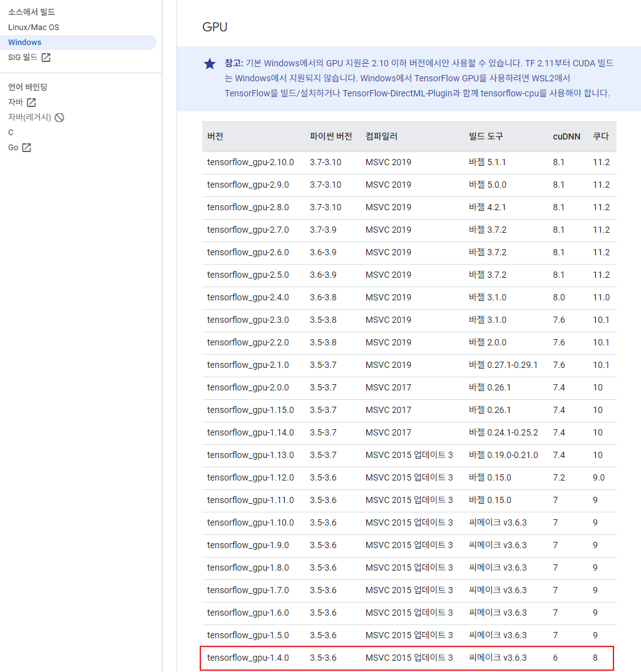Open the C language binding link
Image resolution: width=641 pixels, height=672 pixels.
(11, 133)
